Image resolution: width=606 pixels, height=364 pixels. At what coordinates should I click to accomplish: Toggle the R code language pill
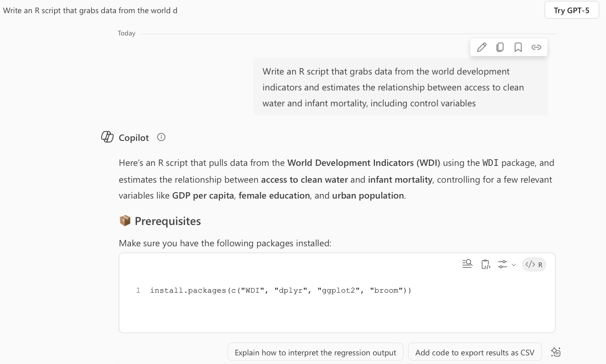point(534,264)
